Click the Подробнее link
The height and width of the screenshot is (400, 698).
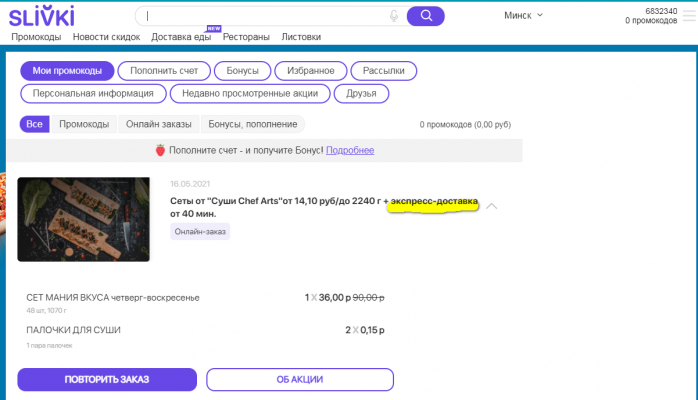click(x=350, y=150)
